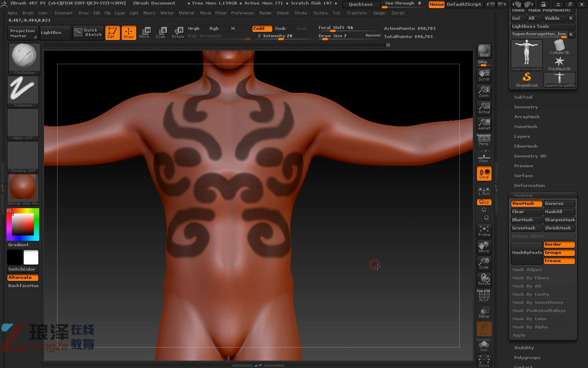Click the Rotate mode icon in top toolbar
The image size is (588, 368).
(178, 32)
